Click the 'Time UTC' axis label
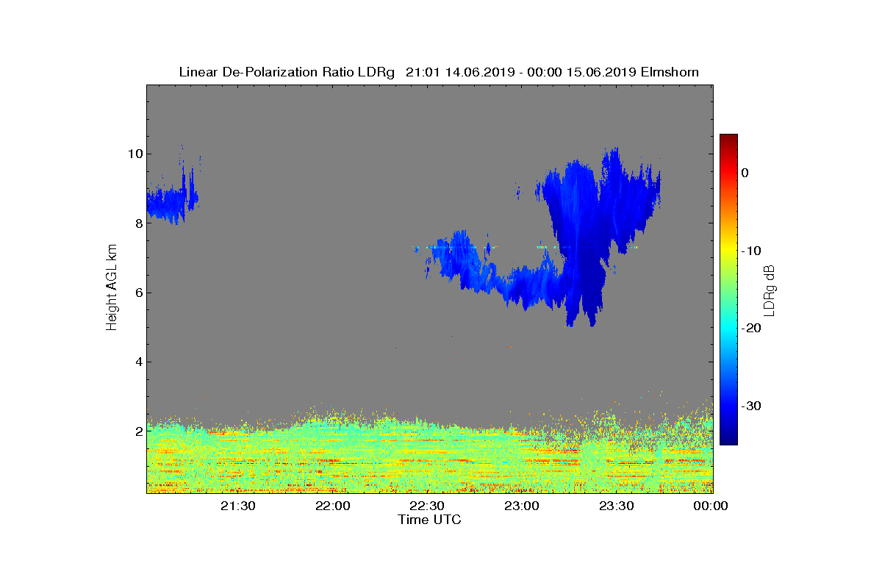The height and width of the screenshot is (588, 882). pos(429,520)
